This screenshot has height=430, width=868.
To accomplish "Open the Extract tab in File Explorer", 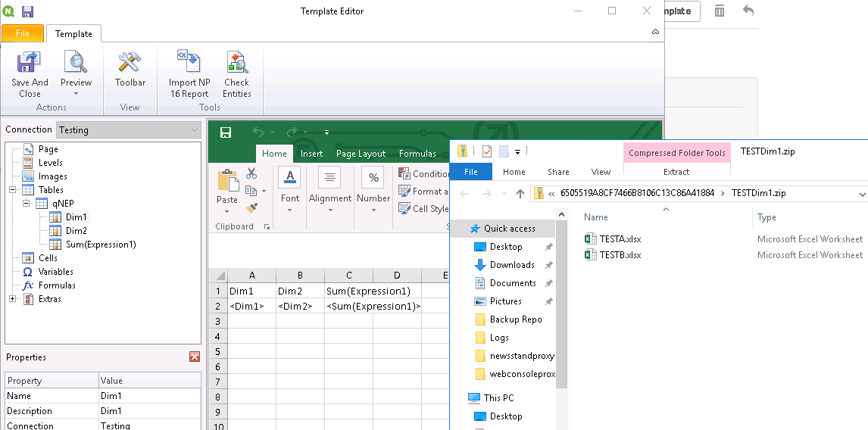I will point(676,172).
